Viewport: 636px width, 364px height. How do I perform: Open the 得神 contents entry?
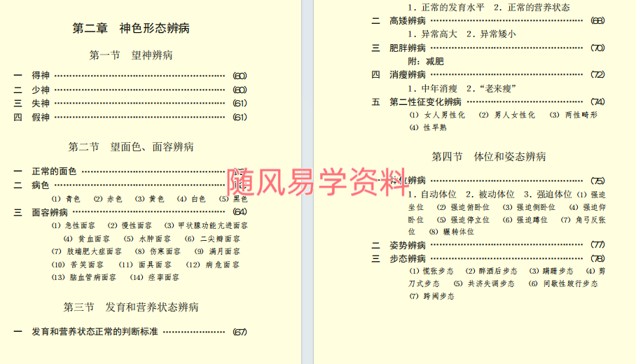click(41, 76)
